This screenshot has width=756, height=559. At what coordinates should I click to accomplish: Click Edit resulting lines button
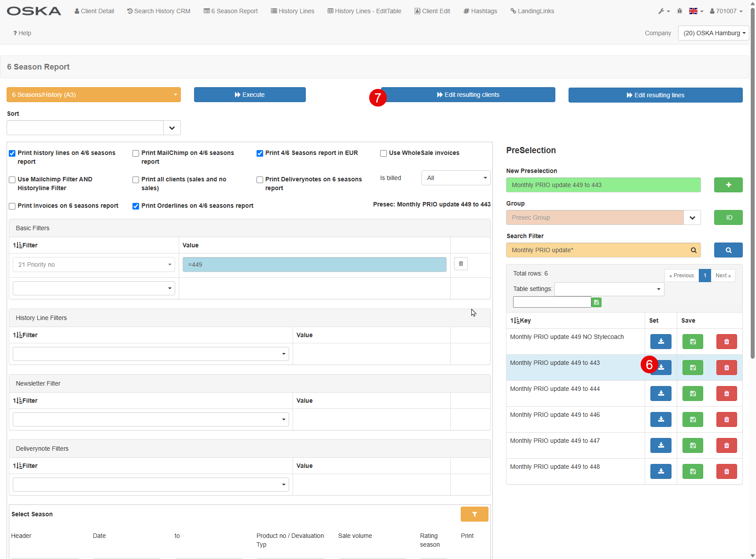tap(655, 95)
